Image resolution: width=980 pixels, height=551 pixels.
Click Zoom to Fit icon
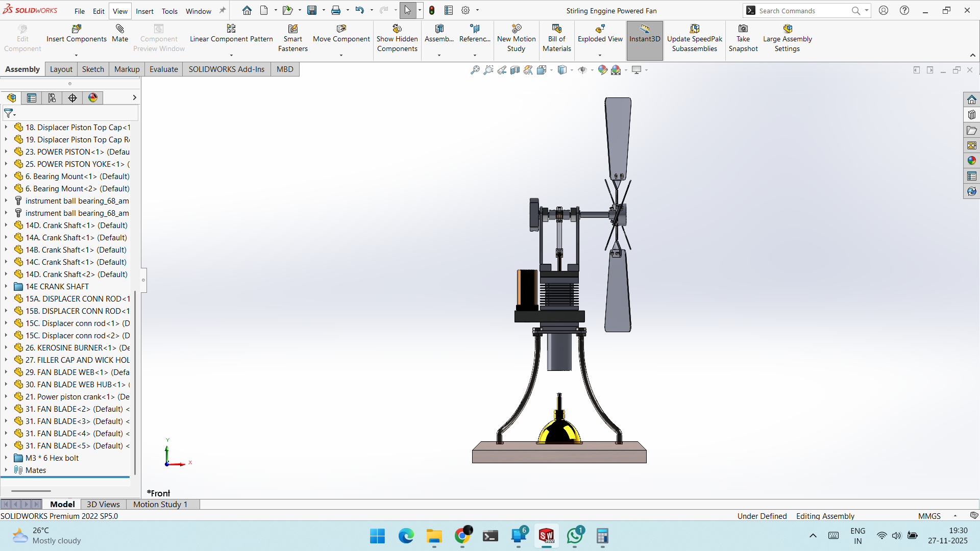(475, 70)
